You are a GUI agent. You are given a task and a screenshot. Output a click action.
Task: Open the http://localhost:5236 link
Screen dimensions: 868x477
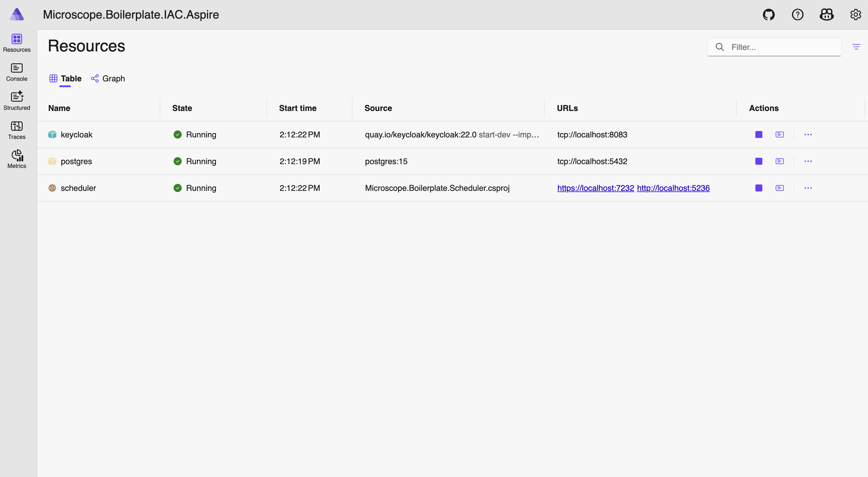673,188
